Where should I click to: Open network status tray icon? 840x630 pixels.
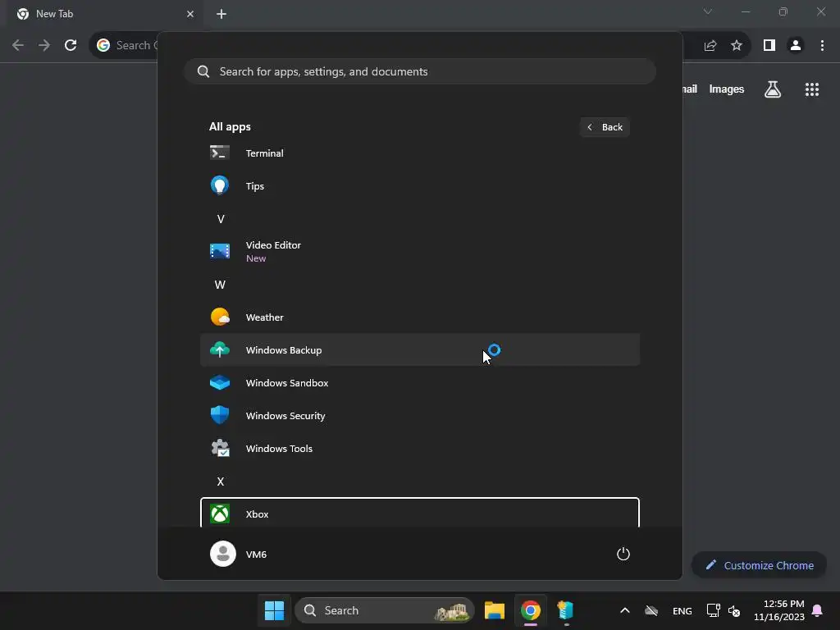tap(713, 610)
